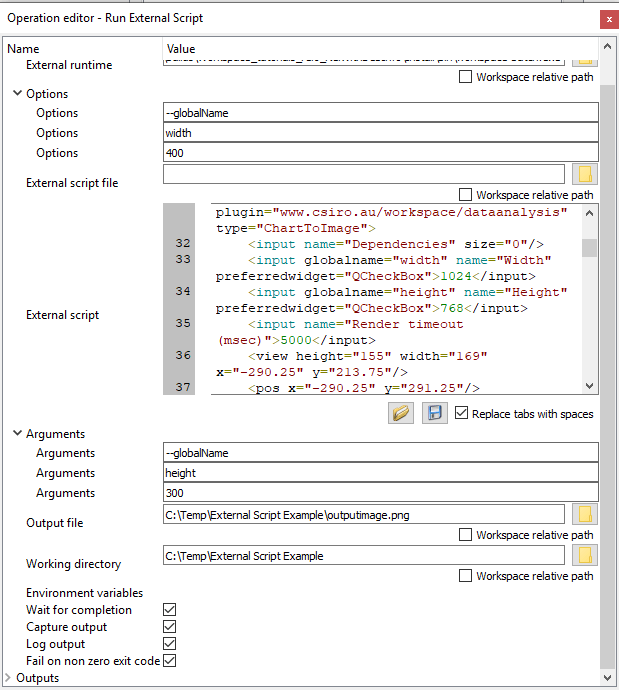Uncheck Log output
This screenshot has height=690, width=619.
169,644
